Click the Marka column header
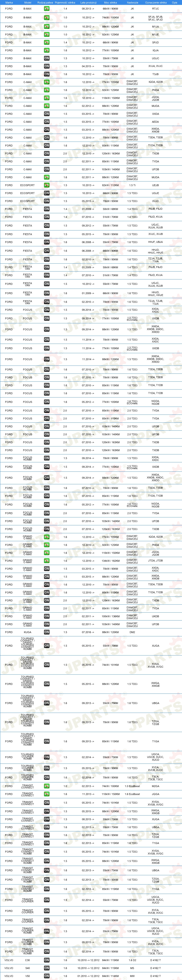Viewport: 182px width, 980px height. coord(9,2)
